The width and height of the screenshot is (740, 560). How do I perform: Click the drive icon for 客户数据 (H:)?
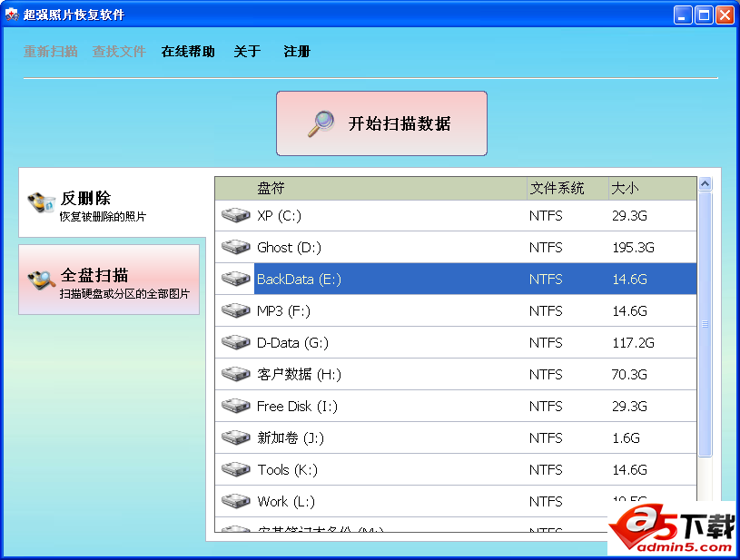point(235,374)
